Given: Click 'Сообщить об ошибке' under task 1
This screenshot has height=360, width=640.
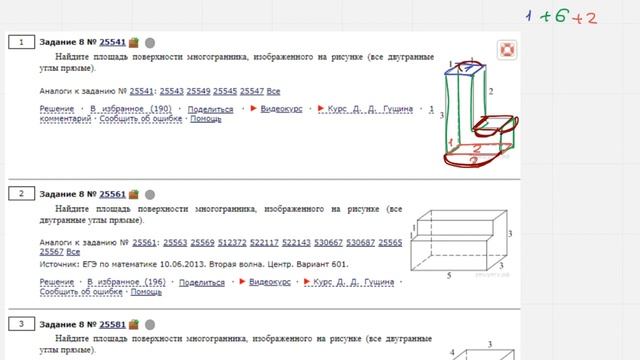Looking at the screenshot, I should (141, 118).
